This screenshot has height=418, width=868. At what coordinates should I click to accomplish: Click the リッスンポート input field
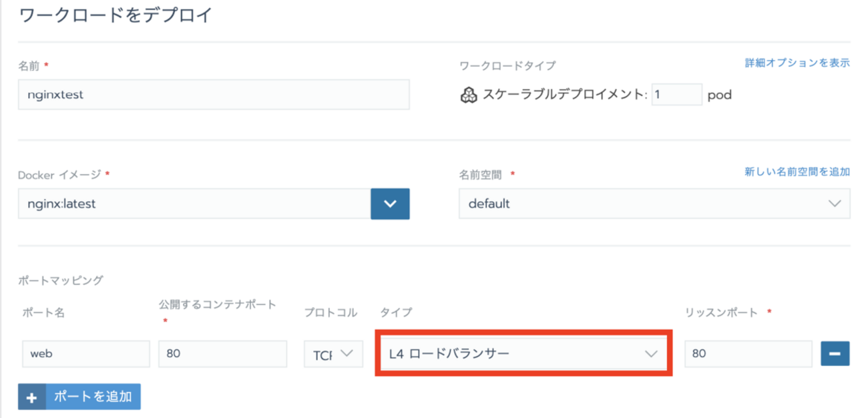click(748, 354)
